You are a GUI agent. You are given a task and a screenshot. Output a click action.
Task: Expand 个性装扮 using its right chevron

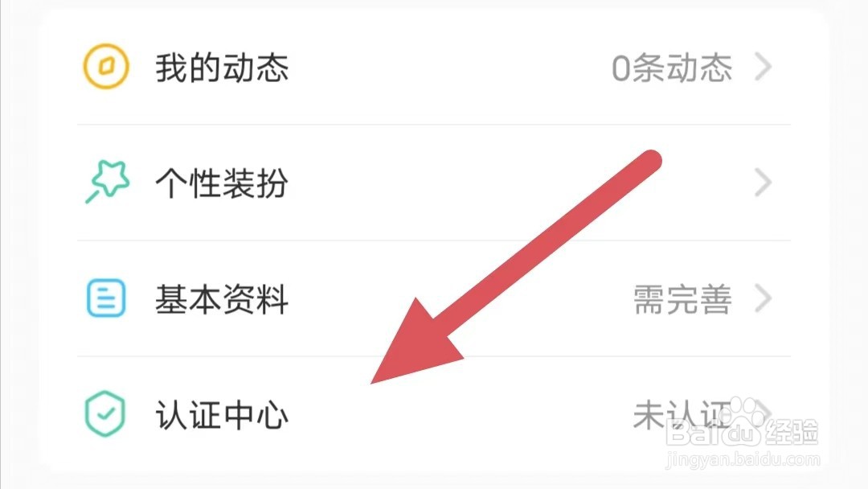point(764,183)
